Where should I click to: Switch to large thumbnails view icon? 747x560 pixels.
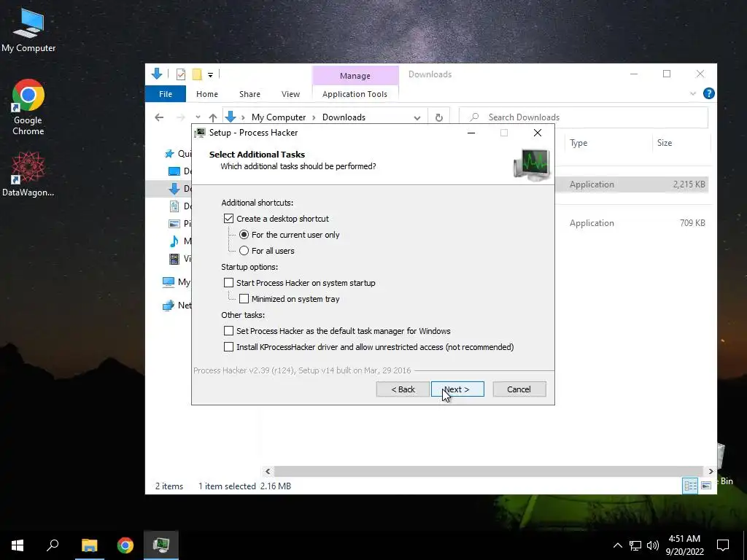pyautogui.click(x=706, y=485)
